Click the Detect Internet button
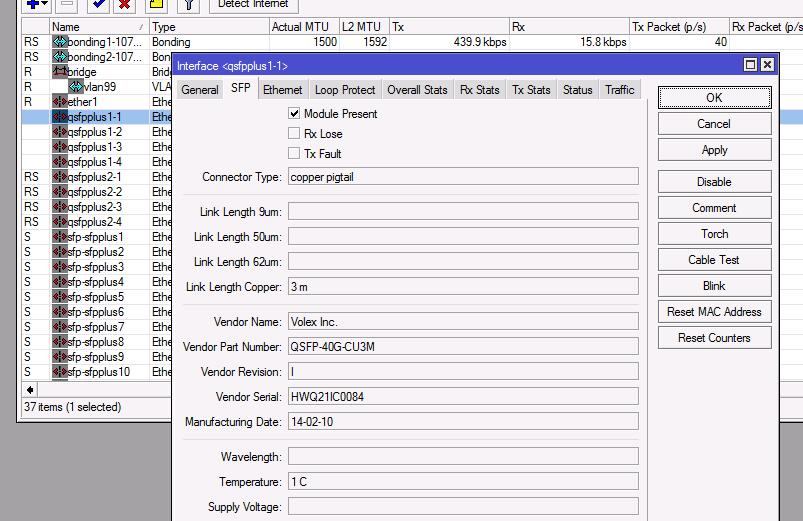The width and height of the screenshot is (803, 521). pyautogui.click(x=253, y=5)
